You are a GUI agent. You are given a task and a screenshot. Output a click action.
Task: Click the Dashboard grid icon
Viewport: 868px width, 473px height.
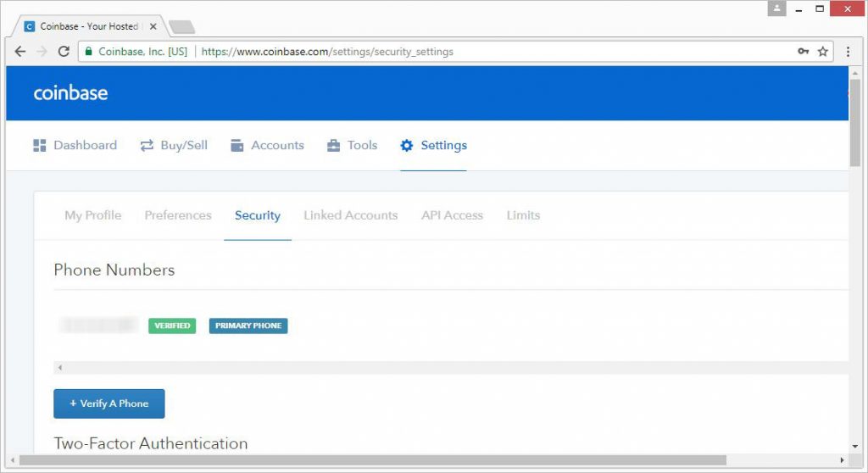39,145
